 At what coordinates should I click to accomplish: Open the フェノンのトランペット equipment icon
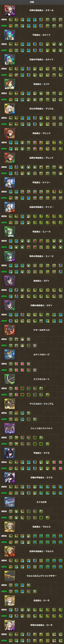(10, 429)
